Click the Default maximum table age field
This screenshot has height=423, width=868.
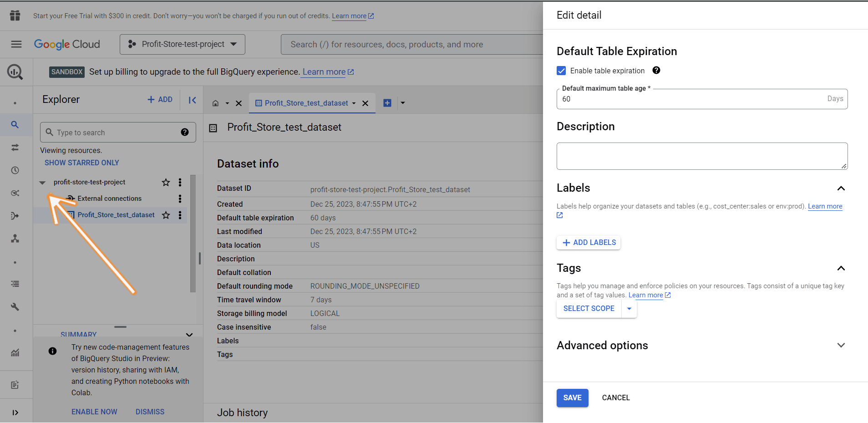pyautogui.click(x=702, y=99)
